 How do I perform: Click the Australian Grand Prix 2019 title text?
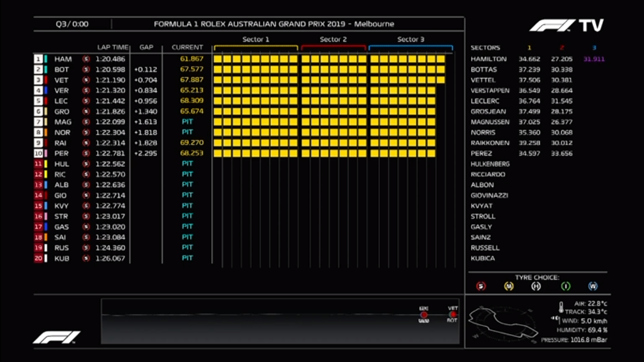coord(274,24)
